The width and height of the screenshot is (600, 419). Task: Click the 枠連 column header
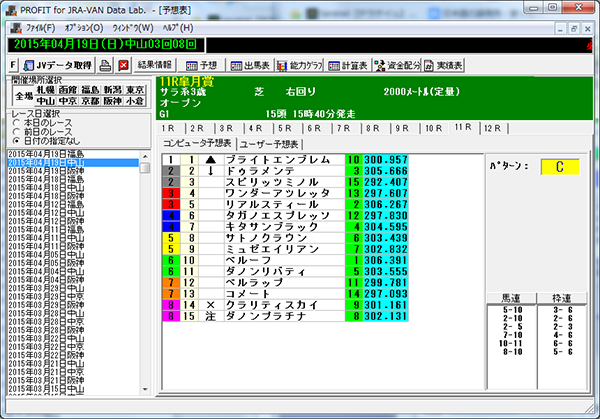pos(562,298)
